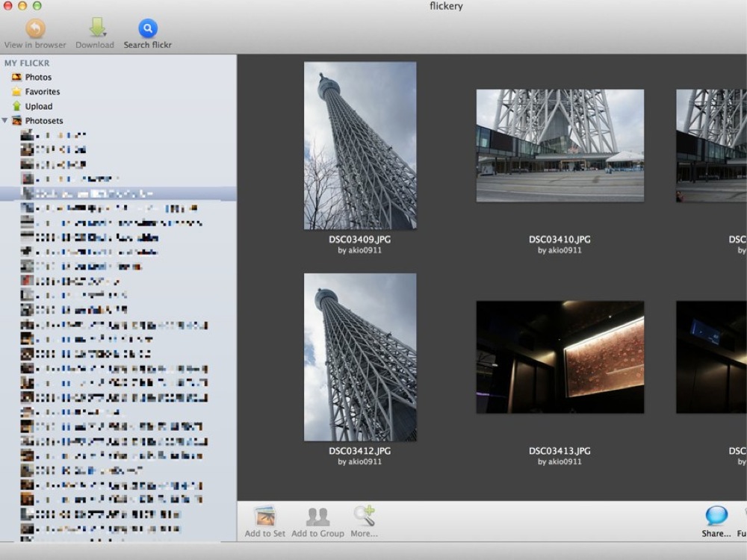The width and height of the screenshot is (747, 560).
Task: Click the Favorites star icon
Action: coord(16,91)
